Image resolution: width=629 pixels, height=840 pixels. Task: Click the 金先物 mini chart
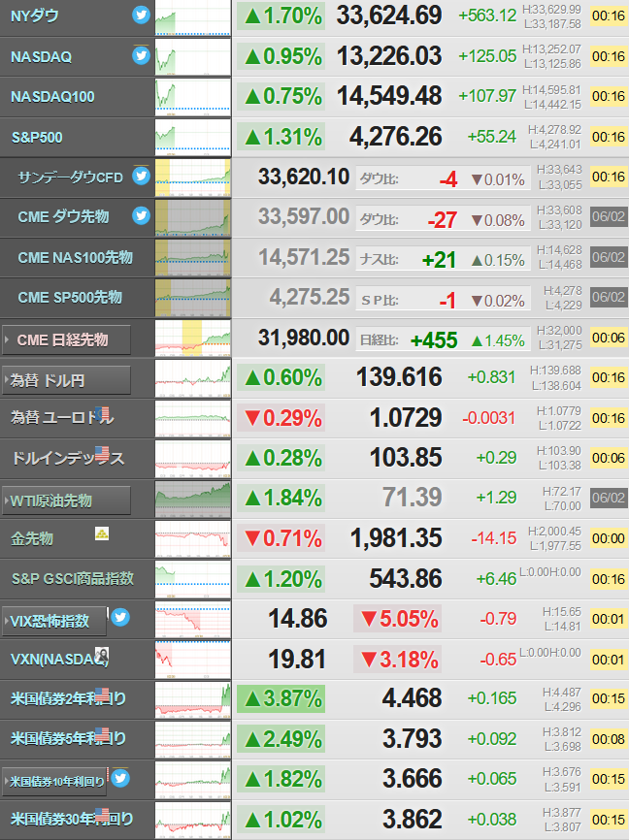coord(193,539)
